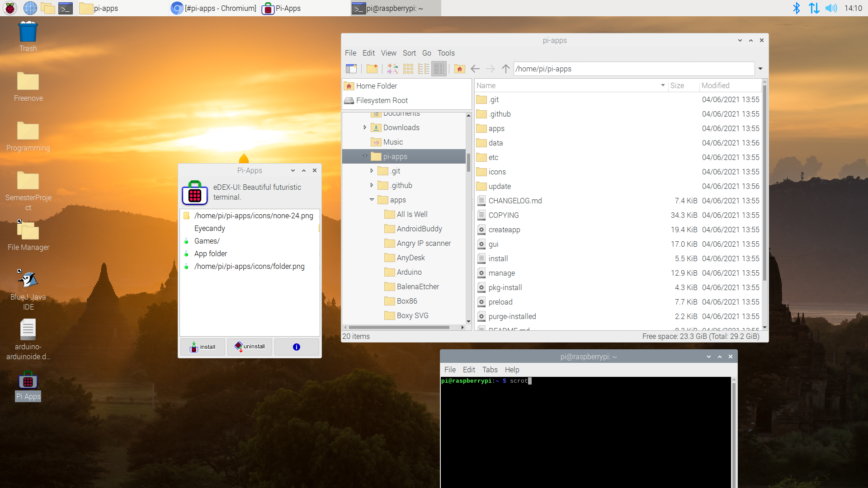Open BlueJ Java IDE desktop icon
Screen dimensions: 868x488
point(28,290)
